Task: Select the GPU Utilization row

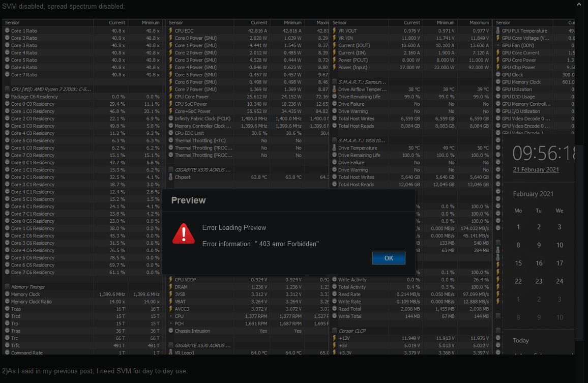Action: [x=535, y=90]
